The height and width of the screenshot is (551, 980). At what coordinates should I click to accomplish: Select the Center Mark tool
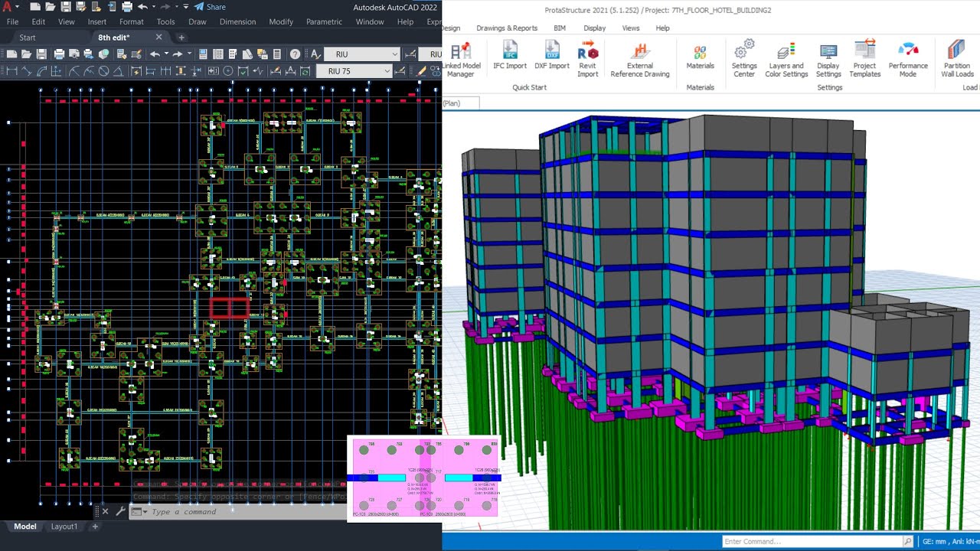pos(227,71)
